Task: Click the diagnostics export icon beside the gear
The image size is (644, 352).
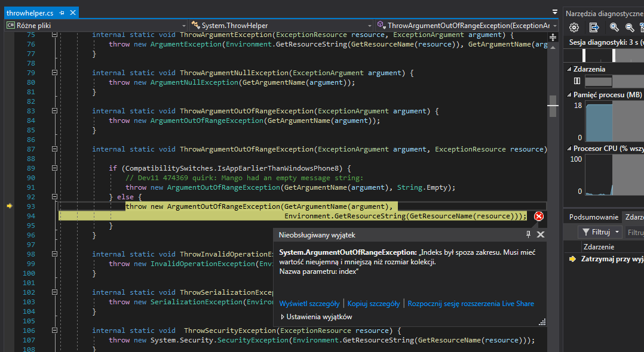Action: (x=594, y=27)
